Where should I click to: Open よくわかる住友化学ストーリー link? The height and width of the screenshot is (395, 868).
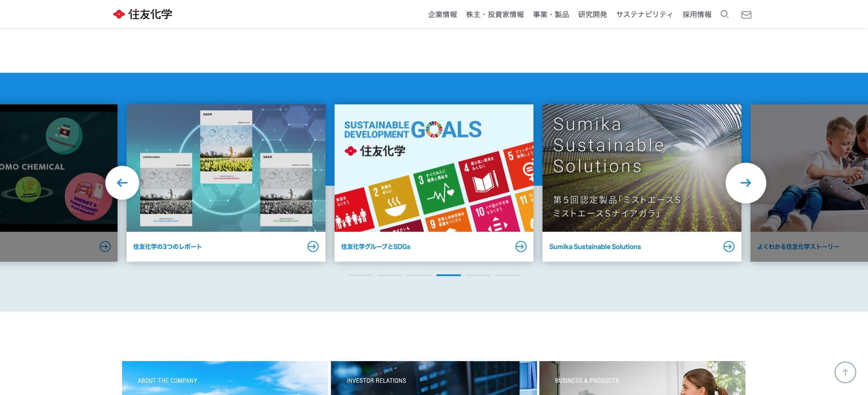[798, 247]
